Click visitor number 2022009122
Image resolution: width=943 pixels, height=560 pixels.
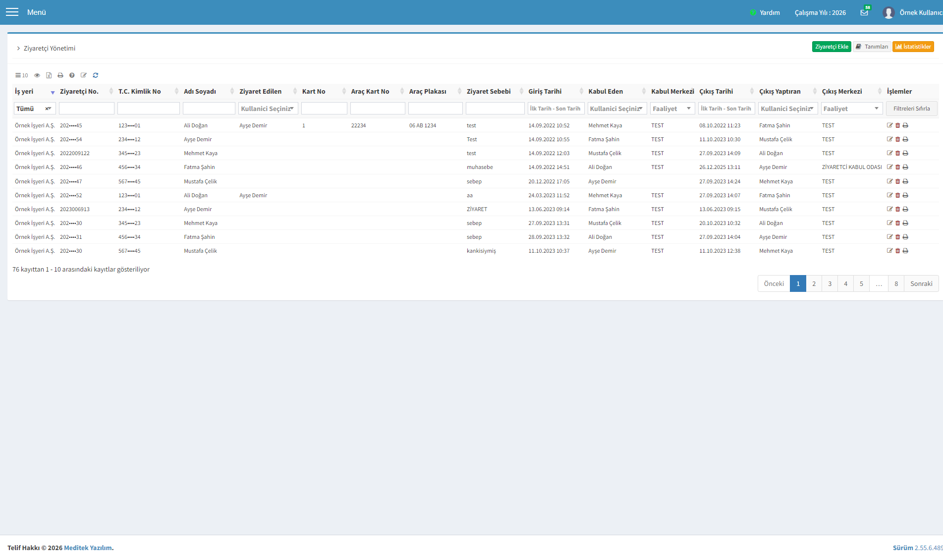(75, 153)
